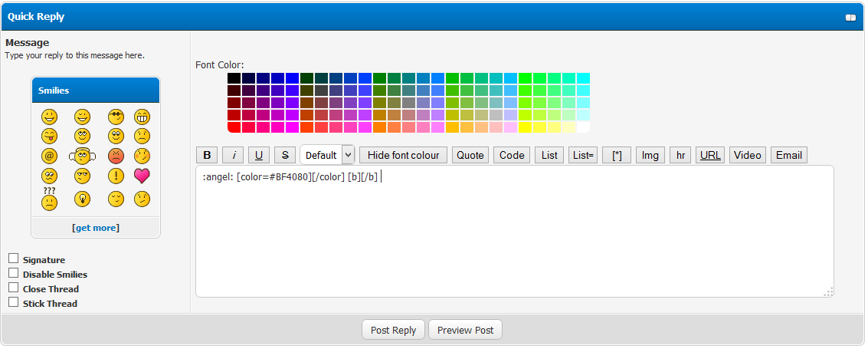Open the get more smilies link
Image resolution: width=868 pixels, height=349 pixels.
coord(96,228)
